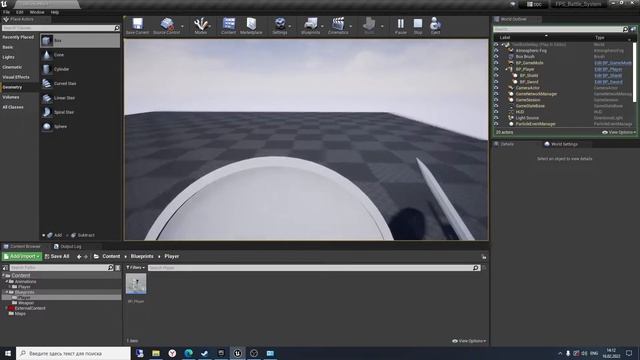The width and height of the screenshot is (640, 360).
Task: Collapse the BP_Player tree in outliner
Action: click(x=507, y=69)
